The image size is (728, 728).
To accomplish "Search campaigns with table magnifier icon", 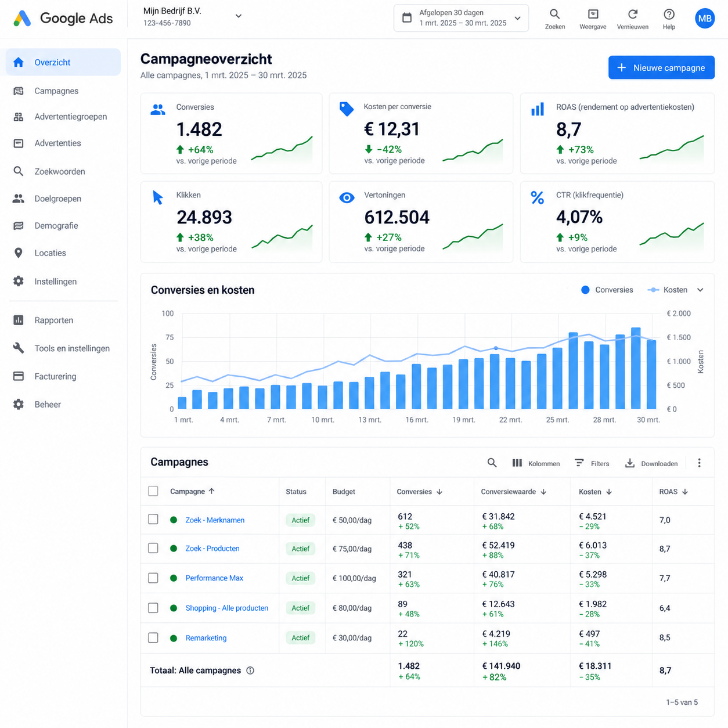I will (492, 463).
